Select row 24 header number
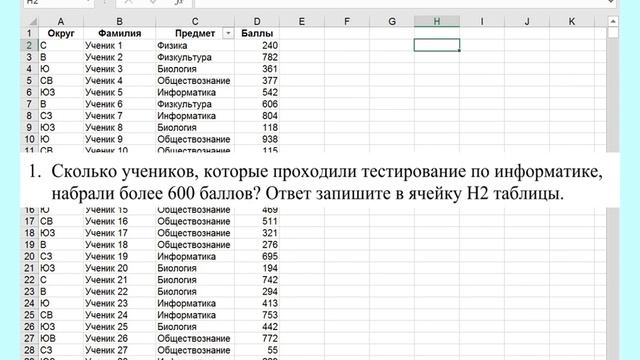640x360 pixels. (29, 303)
